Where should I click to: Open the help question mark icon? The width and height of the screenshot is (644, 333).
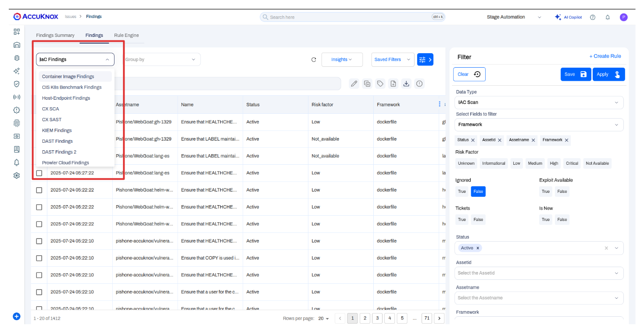(x=593, y=17)
